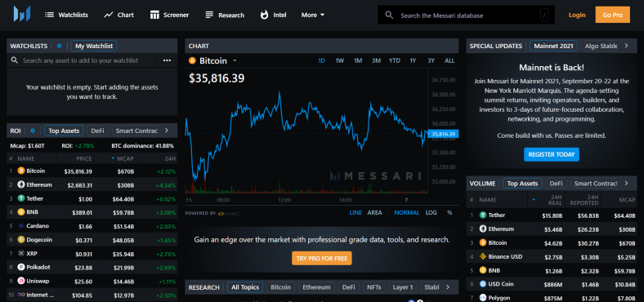This screenshot has width=644, height=302.
Task: Open the watchlist three-dots options menu
Action: pos(167,60)
